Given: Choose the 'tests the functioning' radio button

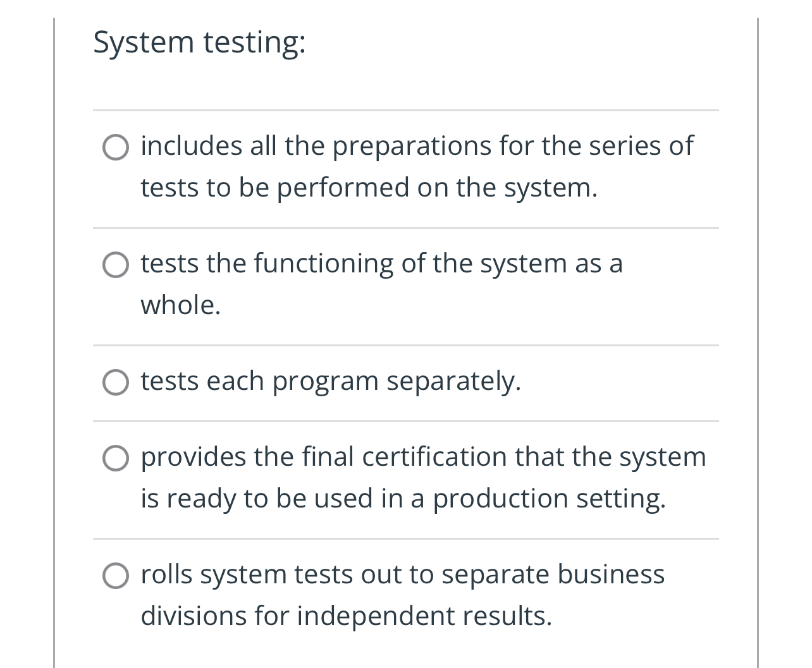Looking at the screenshot, I should [116, 265].
